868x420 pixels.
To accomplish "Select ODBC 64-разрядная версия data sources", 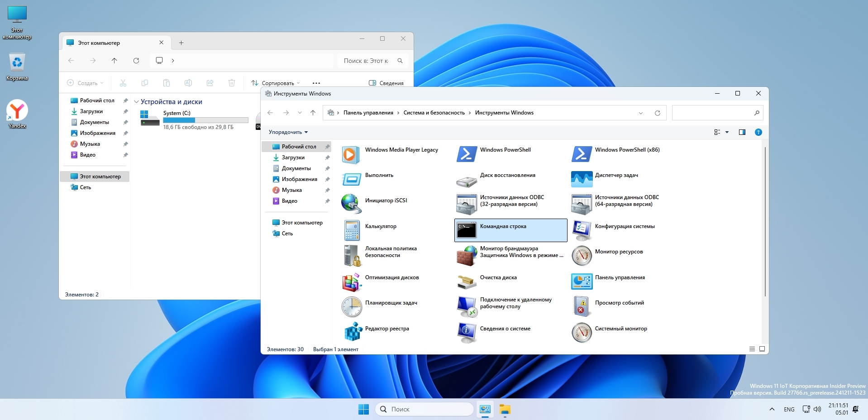I will point(582,205).
